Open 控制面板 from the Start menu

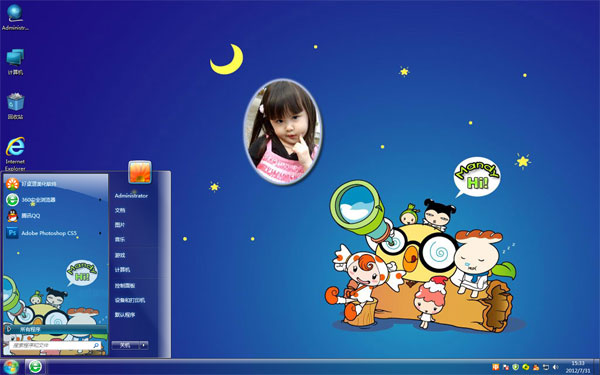[x=125, y=285]
